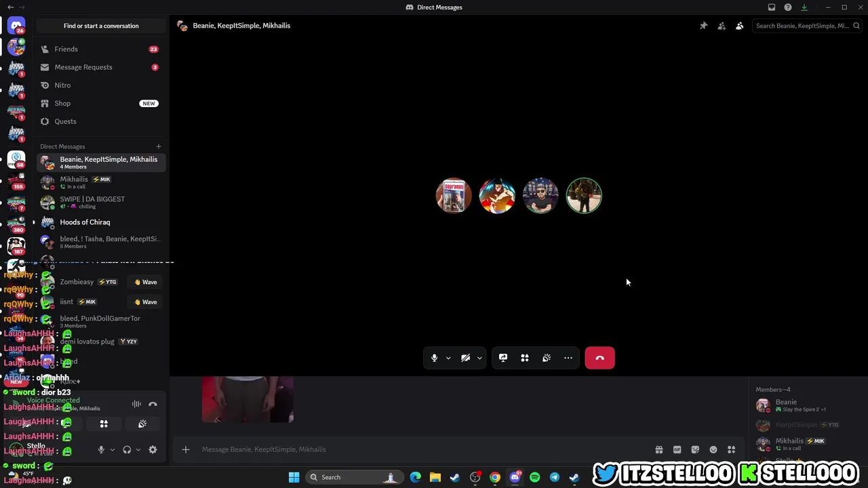
Task: Open User Settings gear icon
Action: tap(153, 449)
